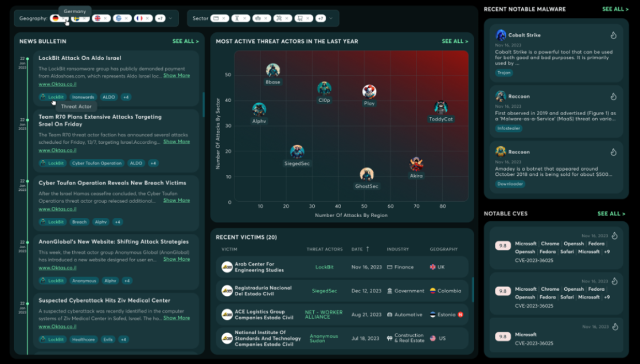
Task: Open www.Oktas.co.il link under LockBit Attack article
Action: [x=57, y=84]
